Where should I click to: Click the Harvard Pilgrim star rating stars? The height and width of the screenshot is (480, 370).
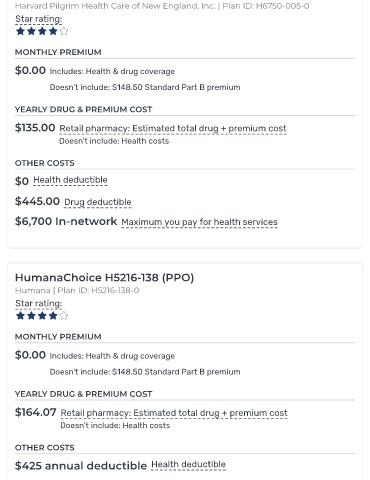(42, 31)
